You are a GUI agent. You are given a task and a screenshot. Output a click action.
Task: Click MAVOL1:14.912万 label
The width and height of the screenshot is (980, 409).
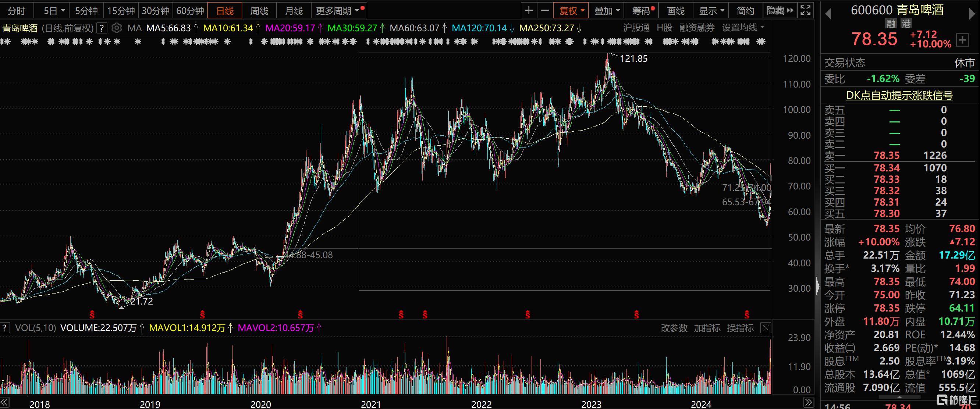(191, 328)
